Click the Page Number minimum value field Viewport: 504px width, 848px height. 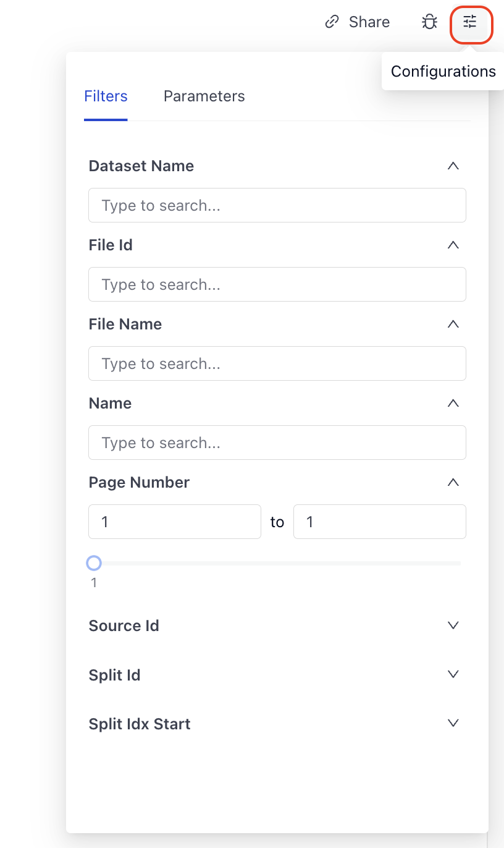pyautogui.click(x=175, y=522)
